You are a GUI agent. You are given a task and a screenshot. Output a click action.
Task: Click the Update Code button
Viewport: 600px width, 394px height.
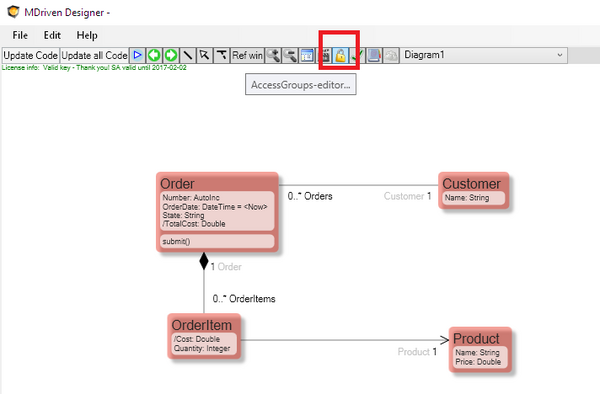31,55
